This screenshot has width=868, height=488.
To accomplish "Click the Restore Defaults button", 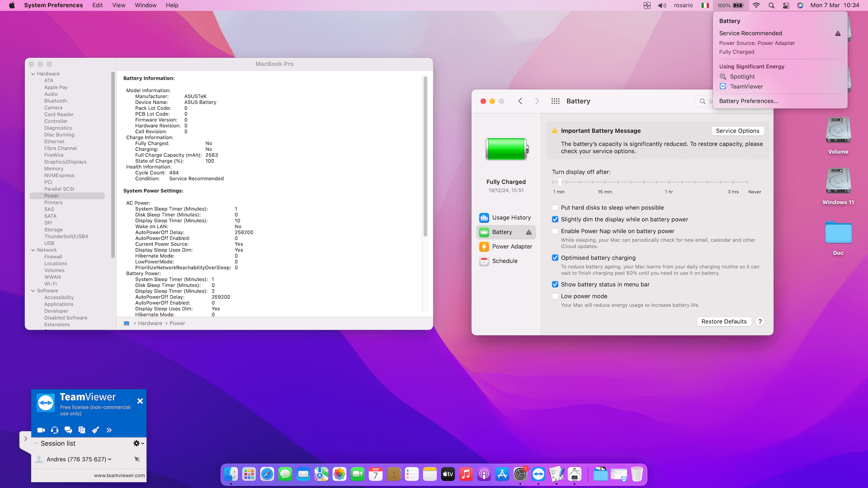I will click(x=724, y=322).
